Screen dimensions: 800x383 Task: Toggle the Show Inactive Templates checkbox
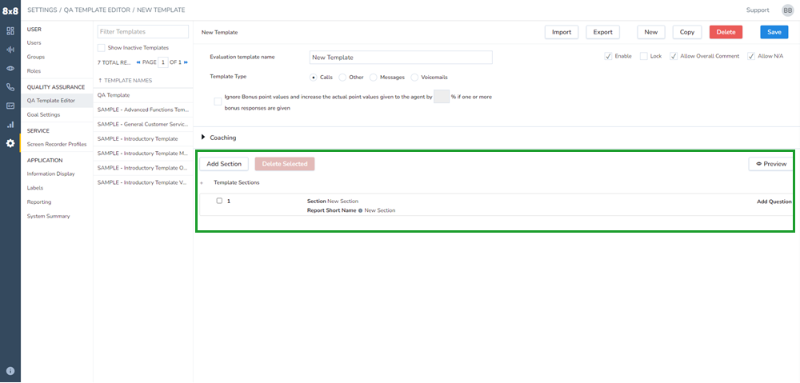pyautogui.click(x=101, y=48)
